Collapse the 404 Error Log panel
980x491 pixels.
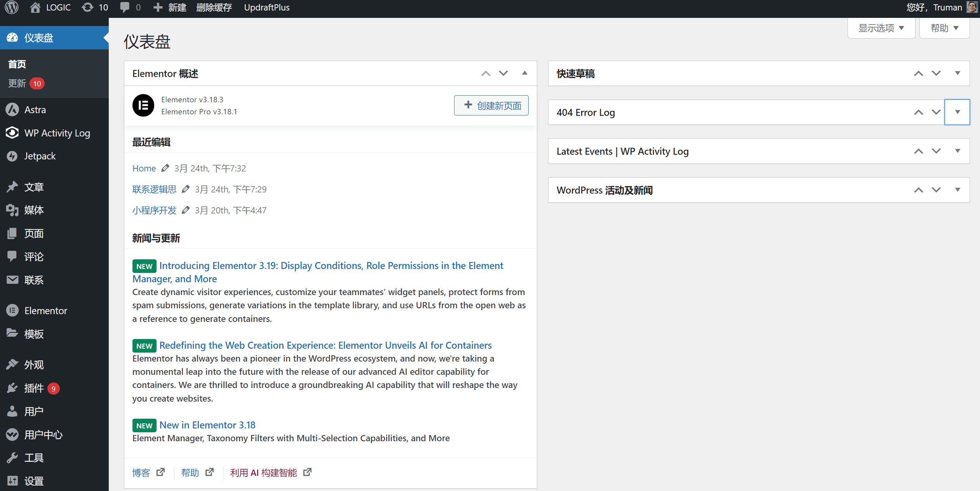click(x=957, y=113)
